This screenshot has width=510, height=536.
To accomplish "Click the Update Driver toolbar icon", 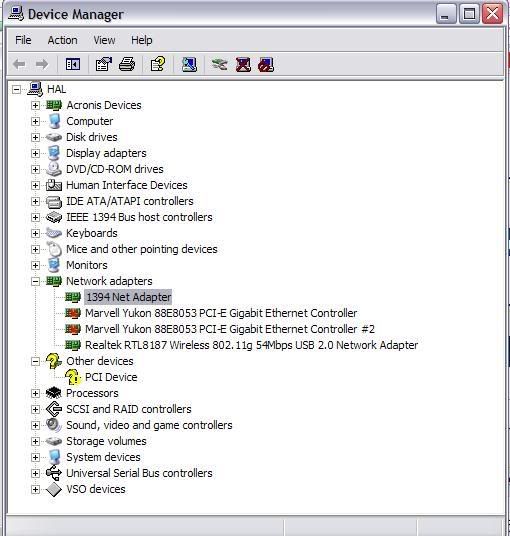I will pos(219,64).
